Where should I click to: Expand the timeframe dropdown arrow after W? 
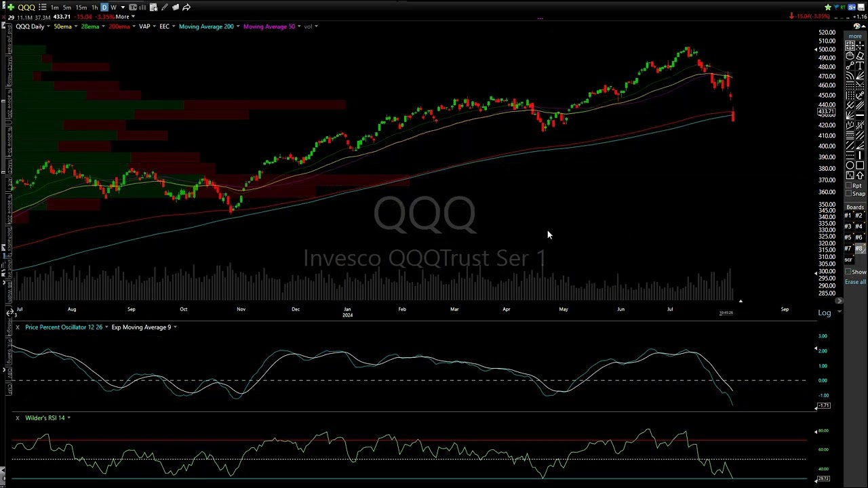pos(123,7)
